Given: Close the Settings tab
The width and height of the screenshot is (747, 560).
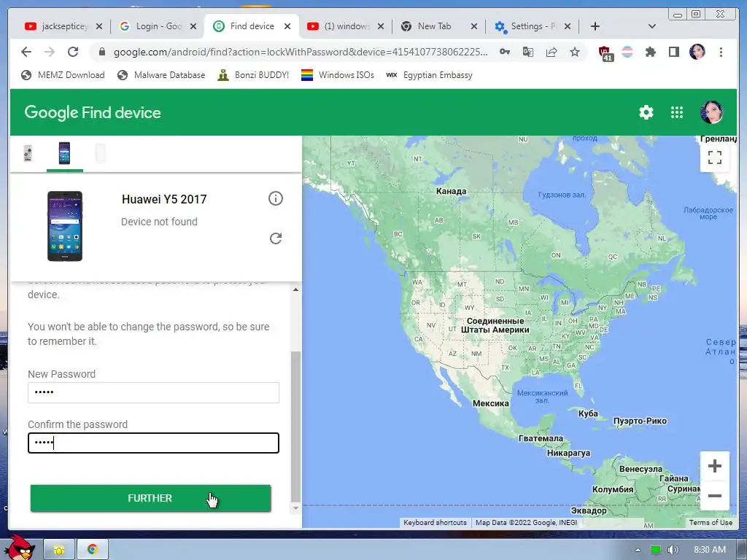Looking at the screenshot, I should click(568, 26).
